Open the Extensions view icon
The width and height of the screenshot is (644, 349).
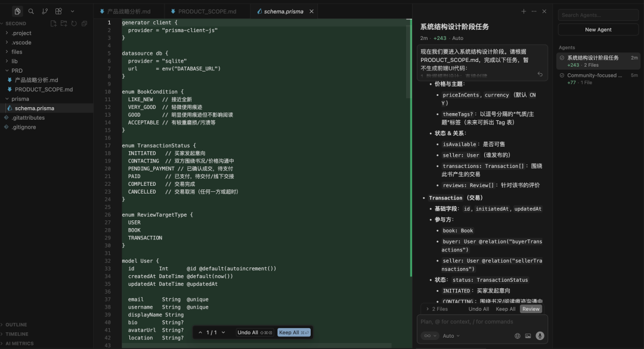58,11
